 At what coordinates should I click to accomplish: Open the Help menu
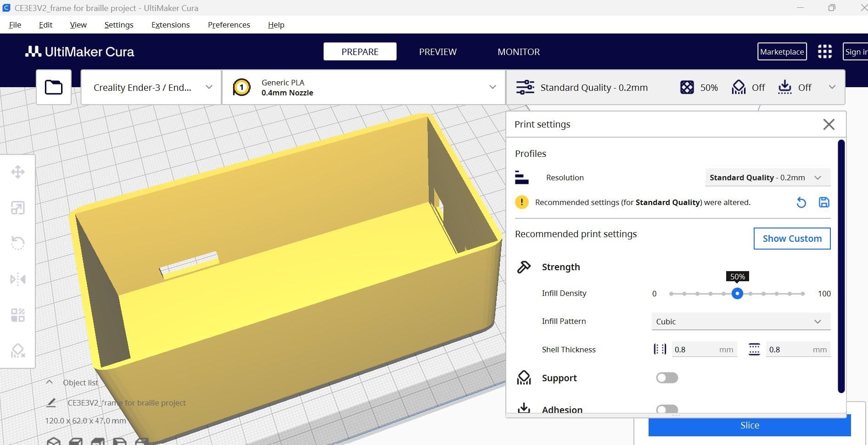tap(276, 25)
